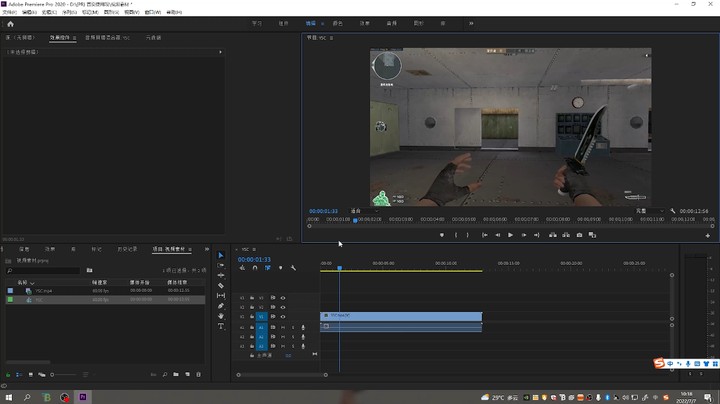Go to Out point in Program monitor
Viewport: 720px width, 404px height.
point(536,235)
